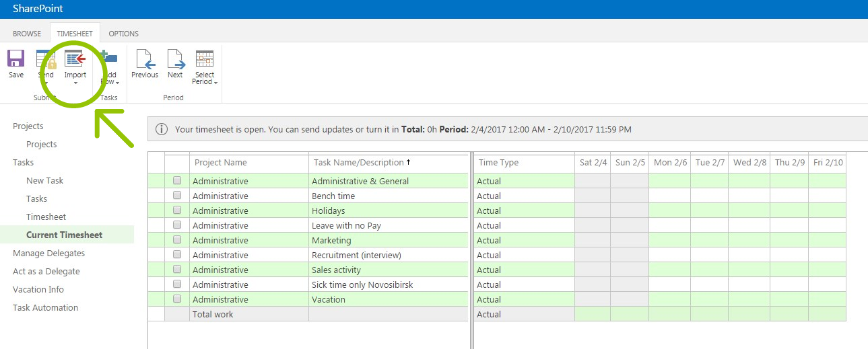This screenshot has height=349, width=868.
Task: Open Vacation Info in sidebar
Action: (38, 290)
